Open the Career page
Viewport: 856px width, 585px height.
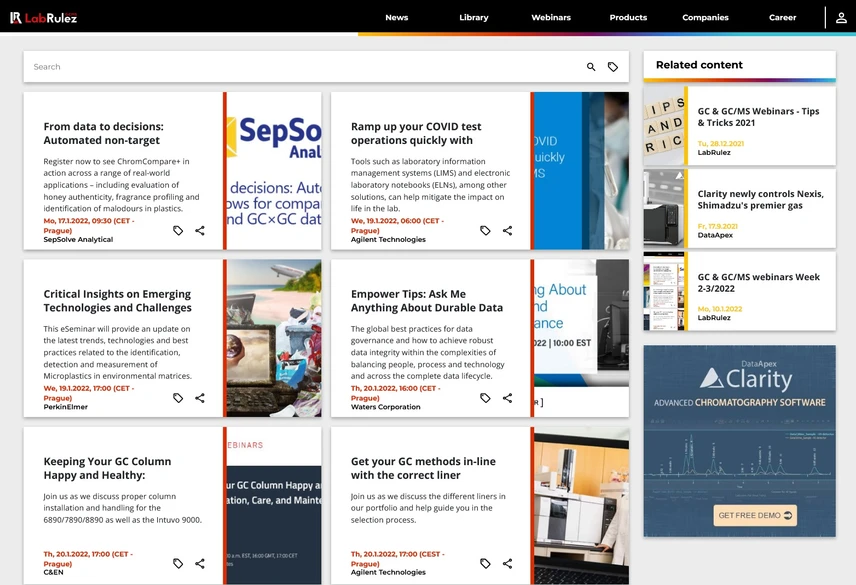click(782, 17)
